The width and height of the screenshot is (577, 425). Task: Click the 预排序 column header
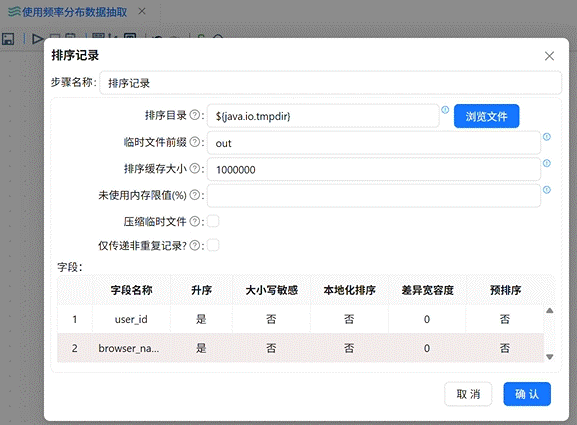tap(505, 290)
